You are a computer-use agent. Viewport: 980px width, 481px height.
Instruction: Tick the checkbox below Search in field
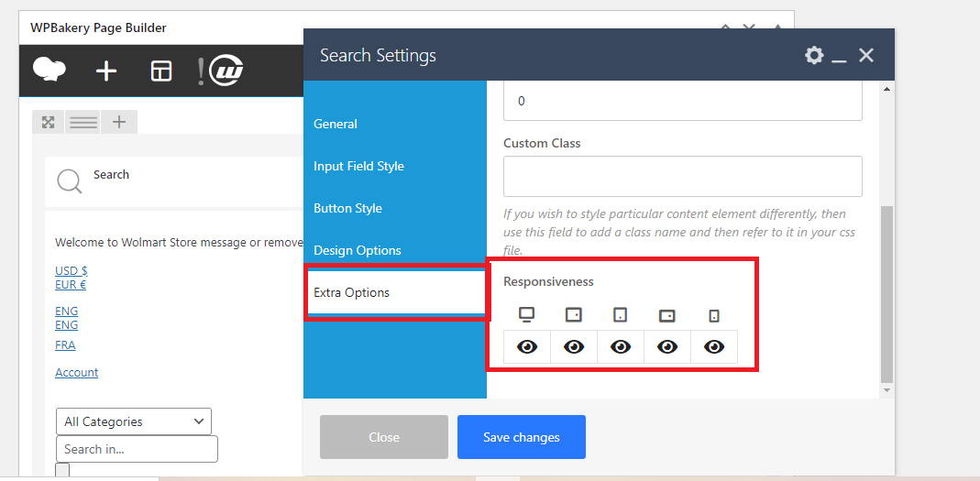coord(62,470)
